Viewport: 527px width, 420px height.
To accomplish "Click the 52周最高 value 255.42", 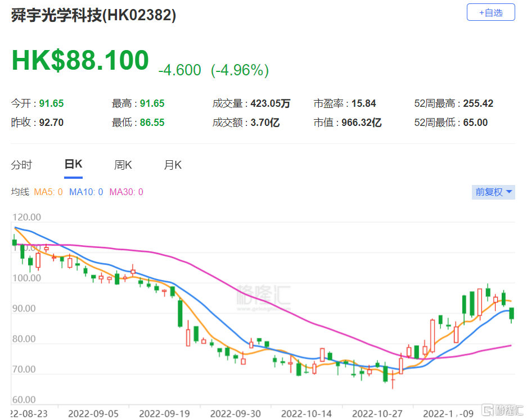I will click(478, 103).
